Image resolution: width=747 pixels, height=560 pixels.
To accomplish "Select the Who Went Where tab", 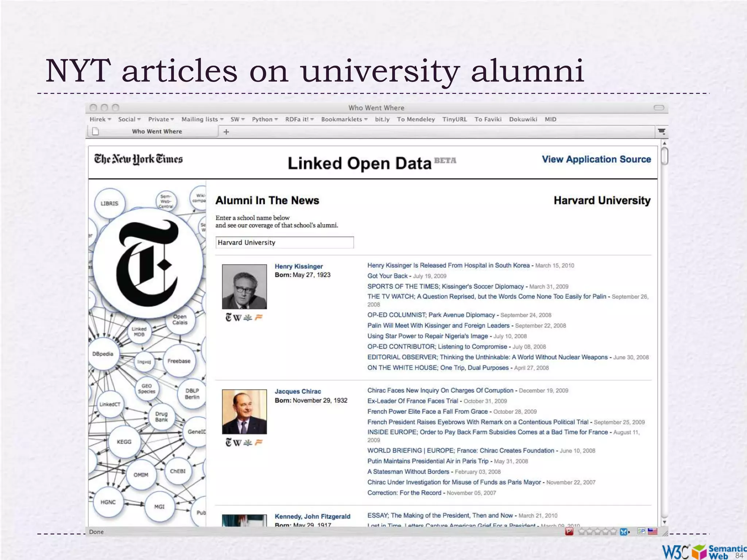I will (x=157, y=131).
